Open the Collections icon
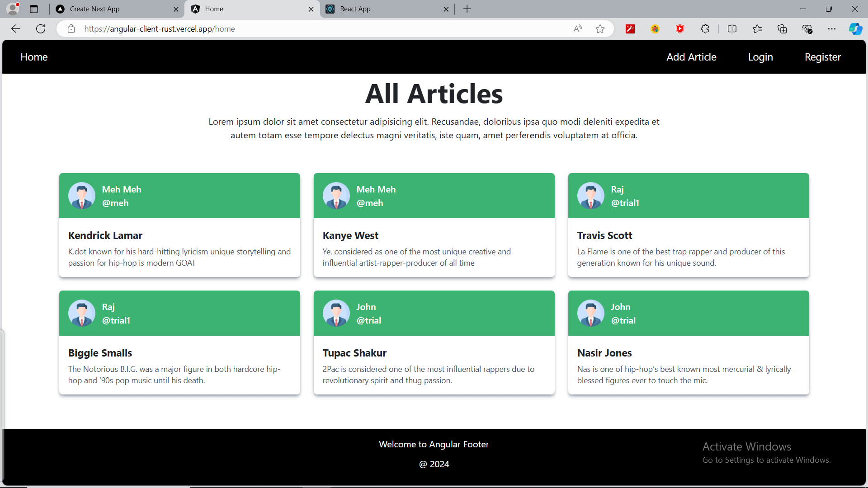The width and height of the screenshot is (868, 488). [782, 29]
